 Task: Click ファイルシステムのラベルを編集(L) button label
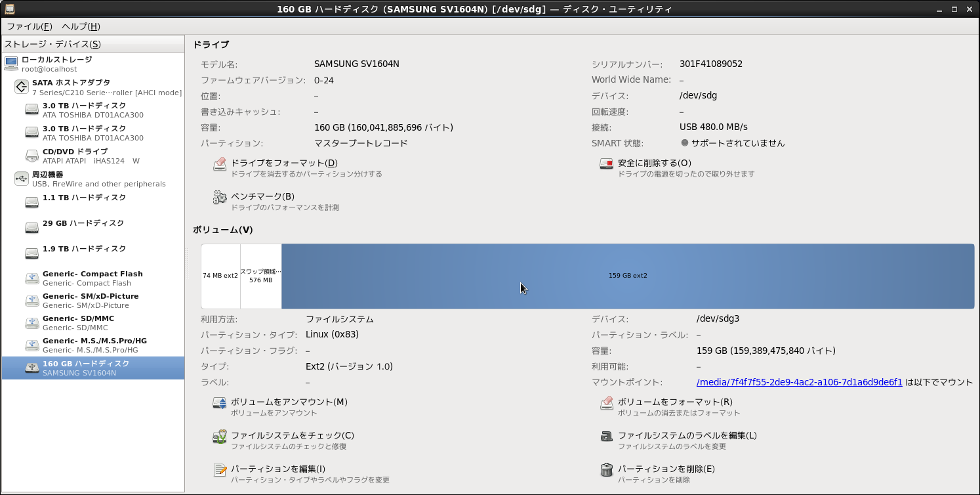pyautogui.click(x=687, y=435)
